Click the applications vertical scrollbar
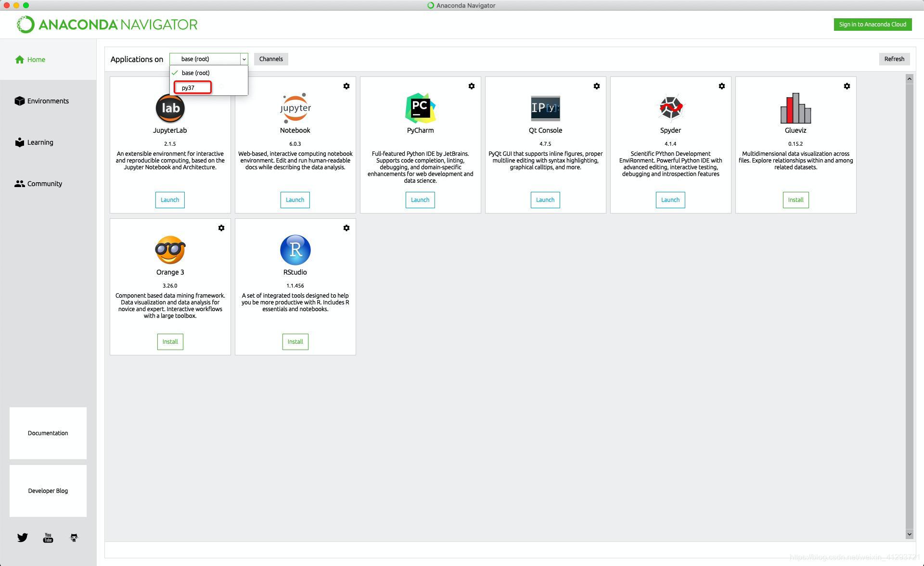The image size is (924, 566). (x=910, y=306)
